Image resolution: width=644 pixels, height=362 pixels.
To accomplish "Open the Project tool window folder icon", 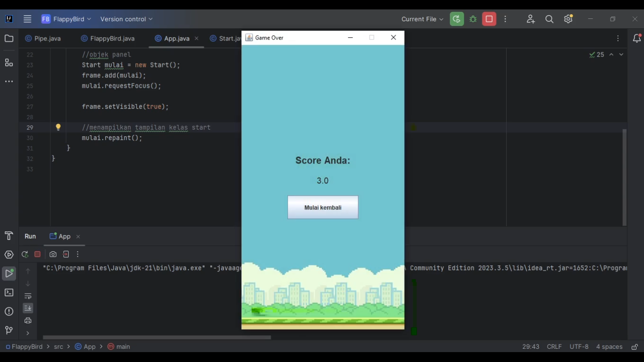I will point(9,39).
